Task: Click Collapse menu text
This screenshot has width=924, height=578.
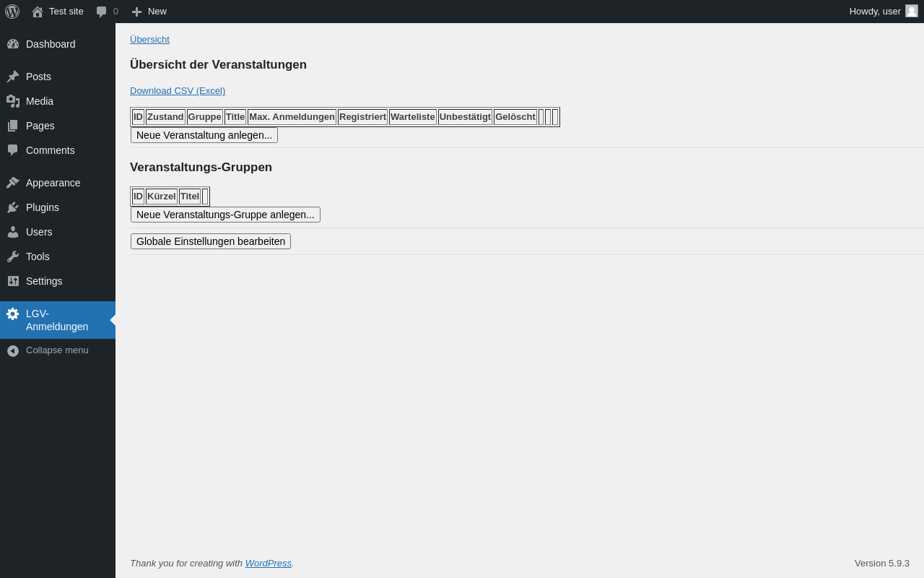Action: (x=57, y=350)
